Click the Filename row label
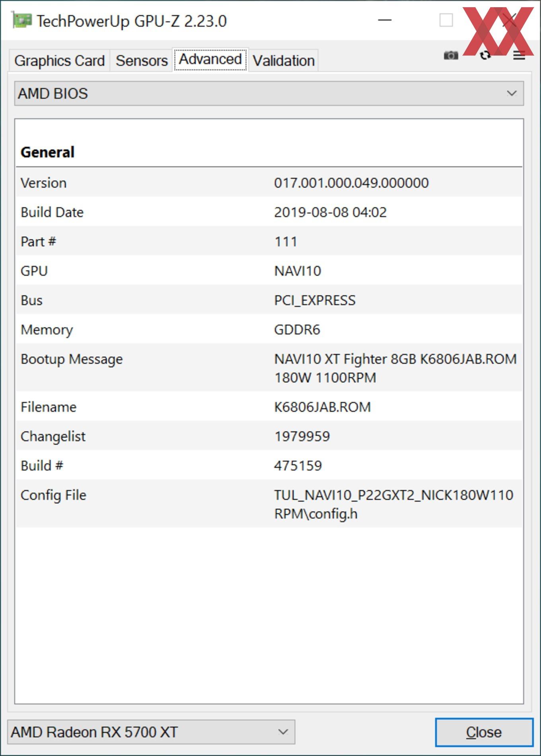This screenshot has height=756, width=541. tap(48, 407)
